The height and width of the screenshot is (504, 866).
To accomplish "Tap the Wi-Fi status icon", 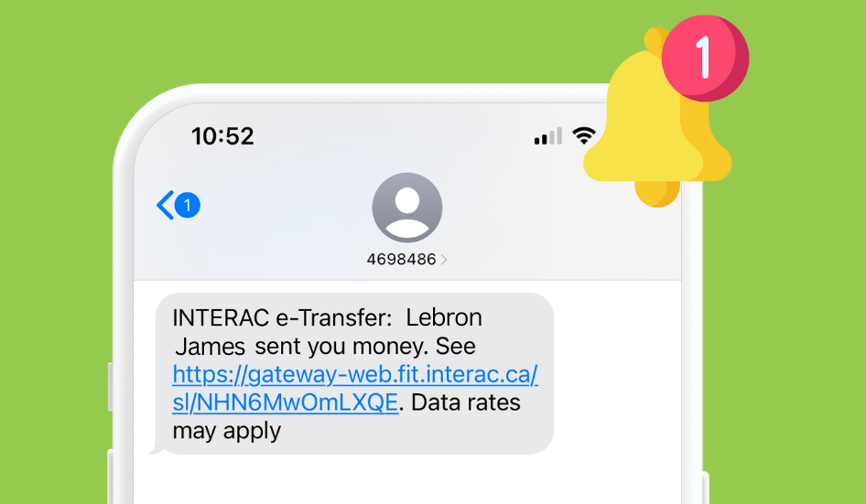I will coord(583,135).
